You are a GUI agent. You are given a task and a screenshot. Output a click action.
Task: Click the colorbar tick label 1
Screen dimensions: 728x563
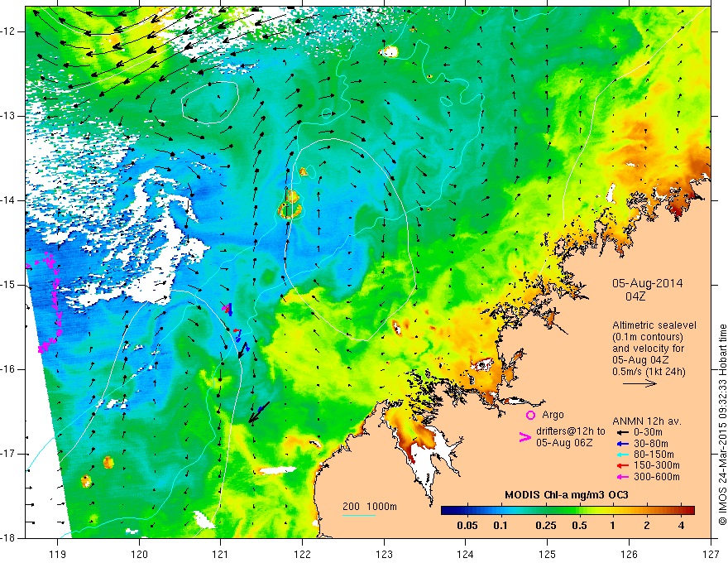pyautogui.click(x=612, y=526)
